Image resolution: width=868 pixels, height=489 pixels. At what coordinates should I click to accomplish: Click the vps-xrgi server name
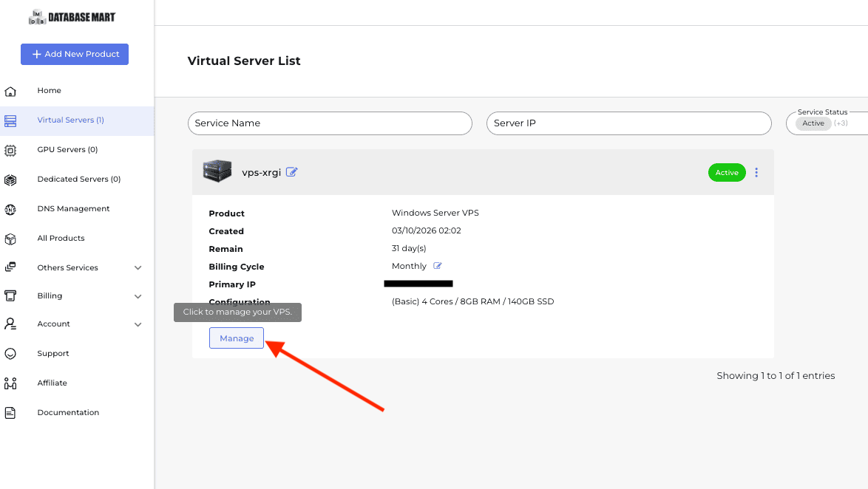tap(261, 173)
